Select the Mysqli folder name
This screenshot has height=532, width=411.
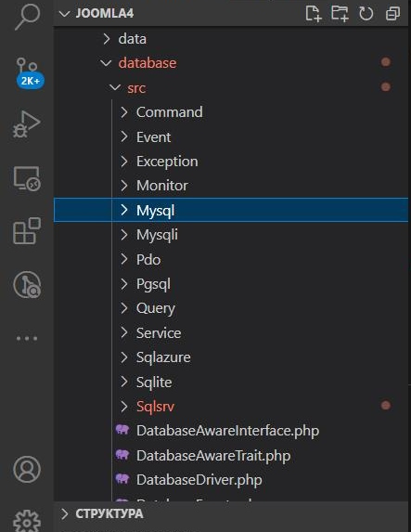(157, 235)
